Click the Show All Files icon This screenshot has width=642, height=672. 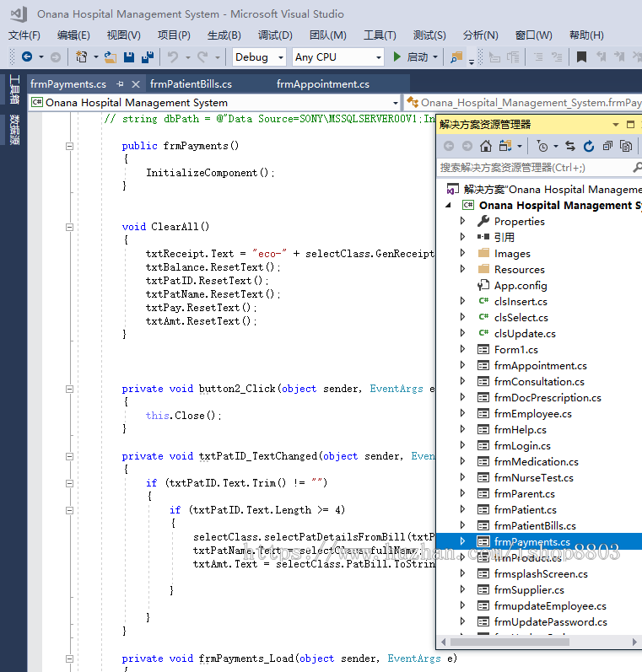point(626,146)
